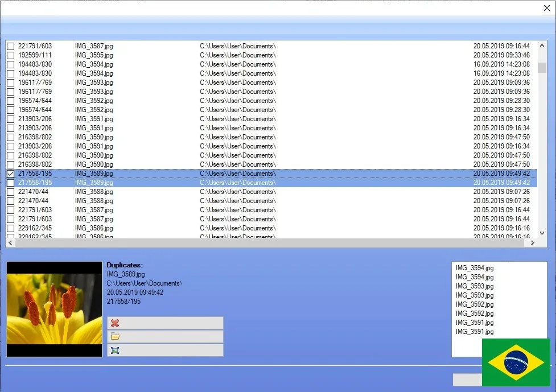The width and height of the screenshot is (556, 392).
Task: Select the last IMG_3591.jpg in the right list
Action: tap(475, 332)
